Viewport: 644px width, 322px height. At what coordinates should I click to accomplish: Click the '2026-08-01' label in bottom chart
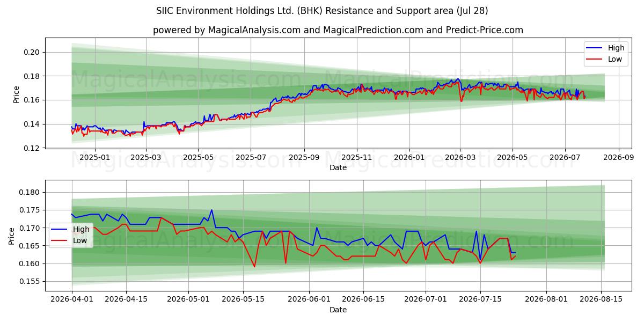click(x=545, y=301)
